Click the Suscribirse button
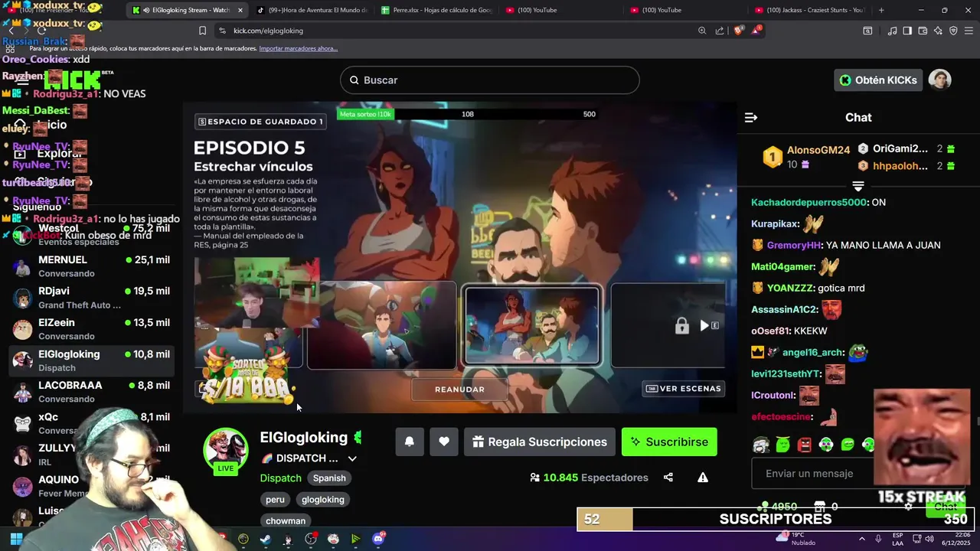Viewport: 980px width, 551px height. click(x=669, y=442)
